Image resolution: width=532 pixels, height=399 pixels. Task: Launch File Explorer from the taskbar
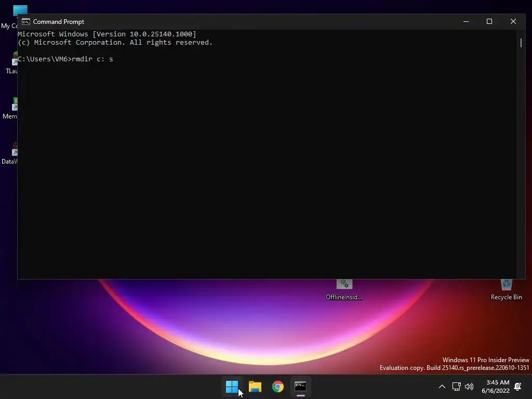coord(255,387)
